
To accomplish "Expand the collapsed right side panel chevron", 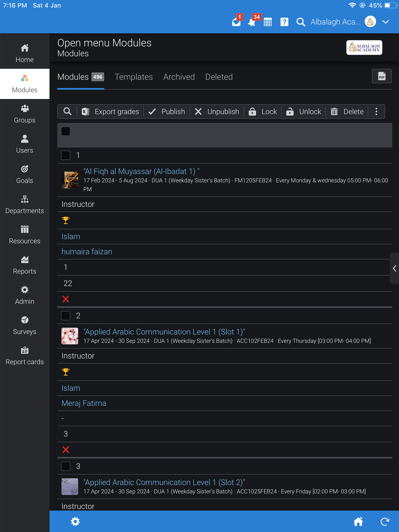I will 394,268.
